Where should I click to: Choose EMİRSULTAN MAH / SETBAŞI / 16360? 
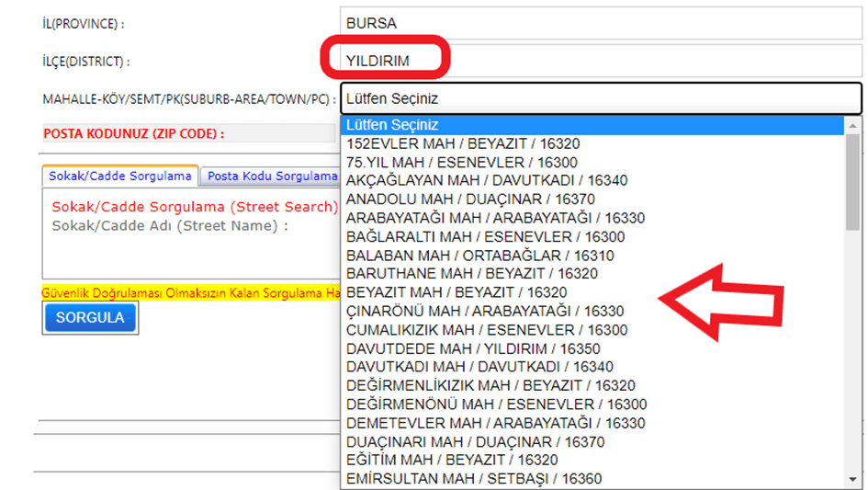474,479
